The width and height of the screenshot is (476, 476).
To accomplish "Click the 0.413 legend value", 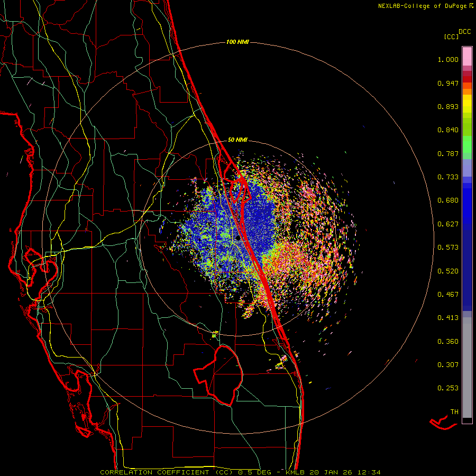I will [448, 318].
